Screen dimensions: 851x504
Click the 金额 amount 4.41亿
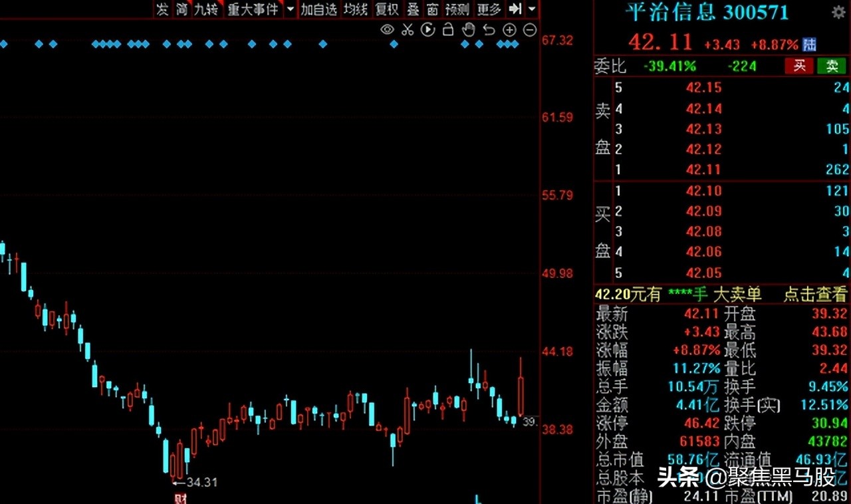[696, 405]
